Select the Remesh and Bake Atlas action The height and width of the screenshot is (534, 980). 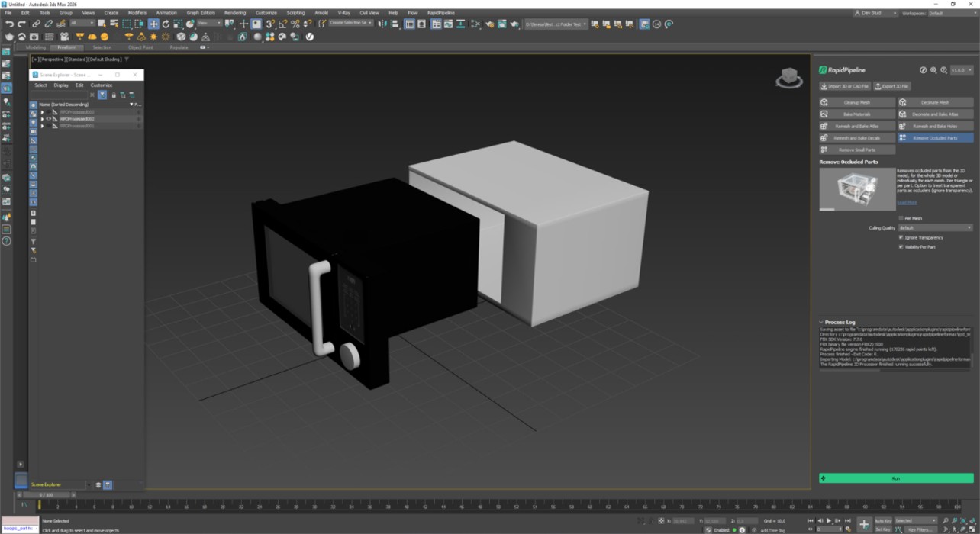click(x=856, y=126)
